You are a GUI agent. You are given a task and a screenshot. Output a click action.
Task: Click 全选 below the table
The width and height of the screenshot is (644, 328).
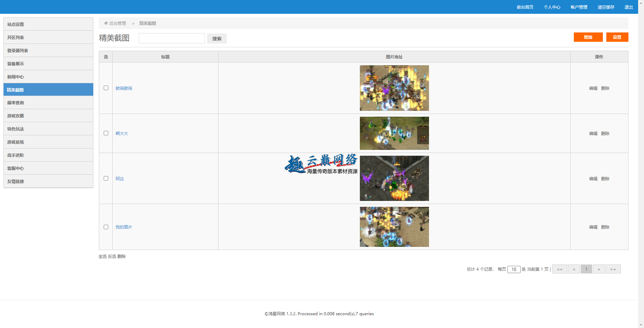point(103,257)
